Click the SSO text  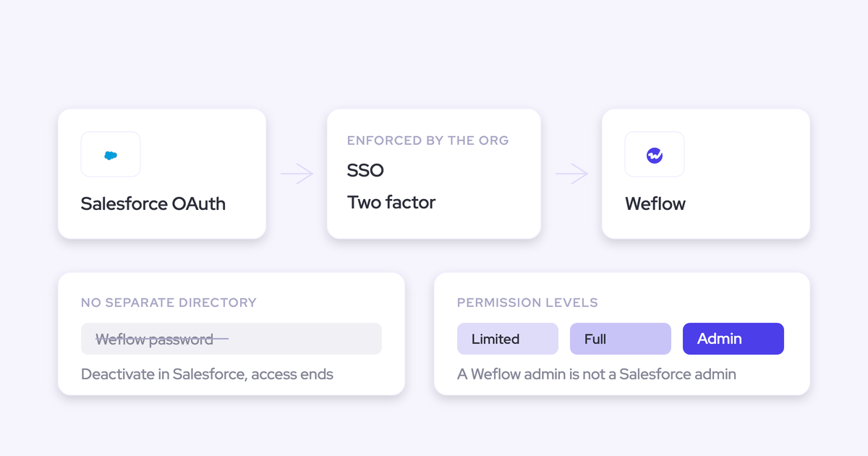(365, 171)
